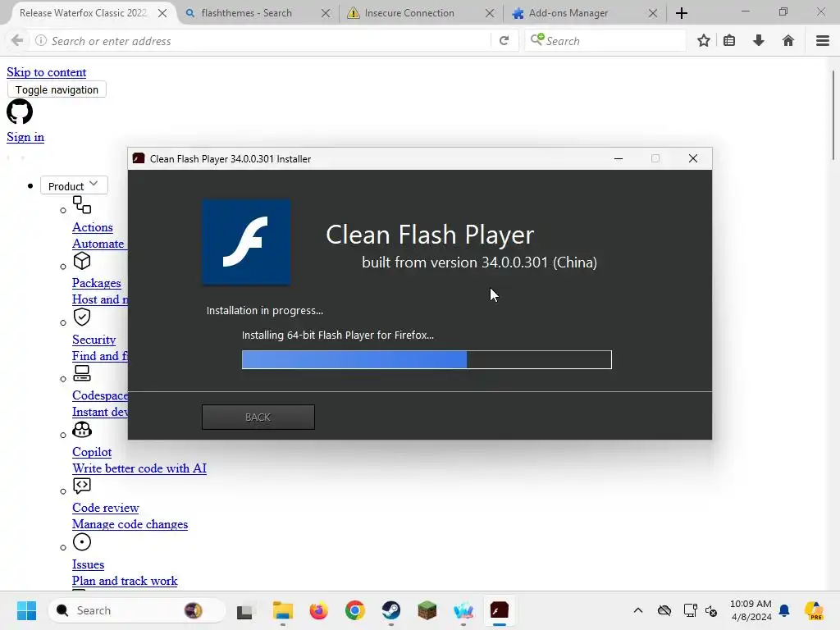Screen dimensions: 840x630
Task: Click Write better code with AI link
Action: [x=139, y=468]
